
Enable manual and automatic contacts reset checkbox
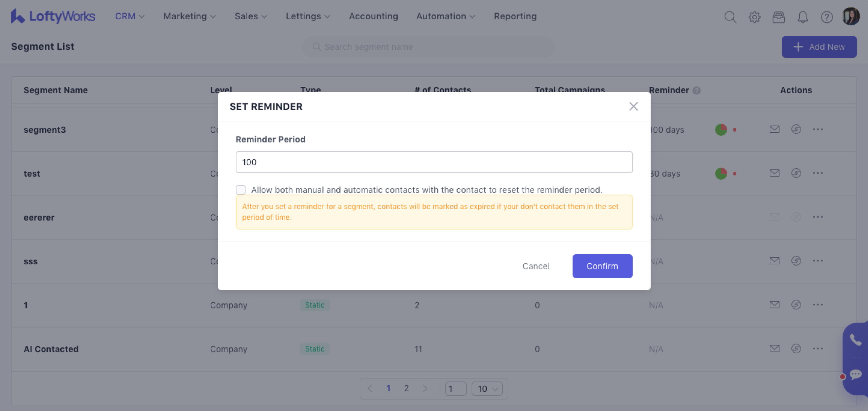241,190
